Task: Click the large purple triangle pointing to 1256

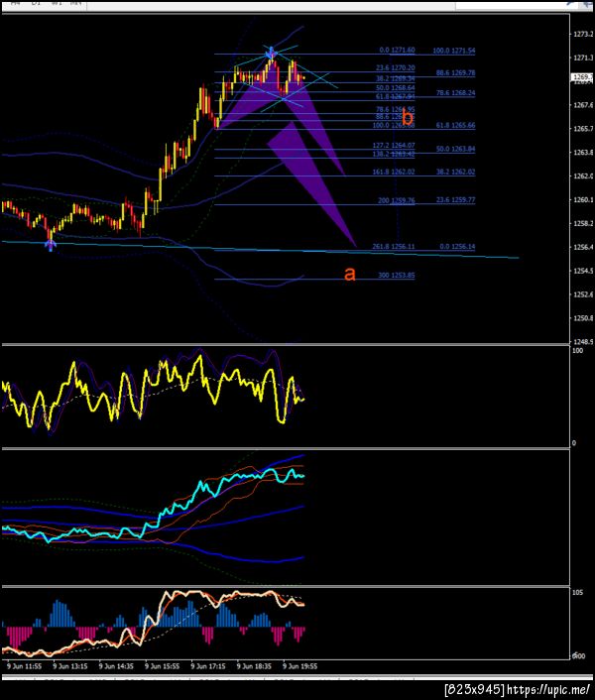Action: [308, 178]
